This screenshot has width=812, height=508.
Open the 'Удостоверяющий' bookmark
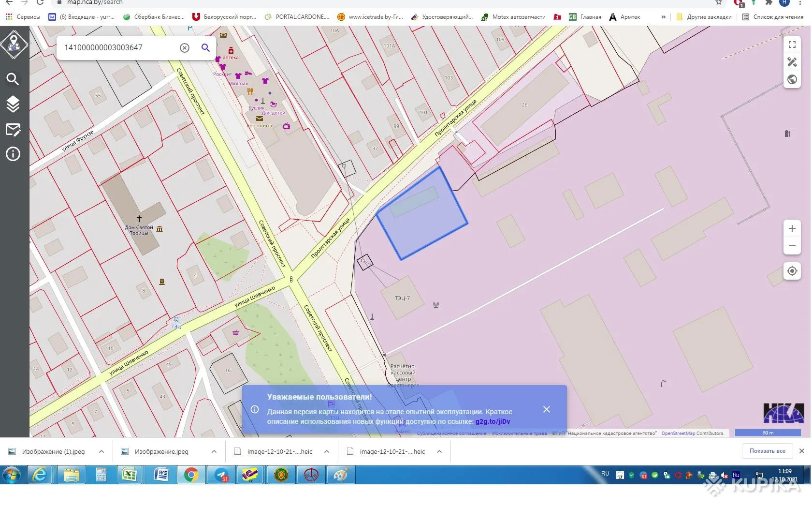click(442, 17)
